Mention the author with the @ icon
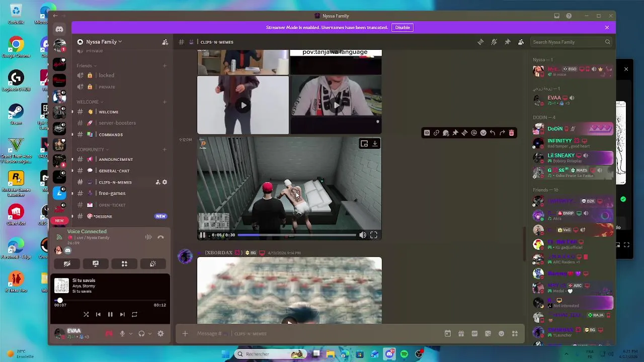This screenshot has height=362, width=644. pos(474,133)
